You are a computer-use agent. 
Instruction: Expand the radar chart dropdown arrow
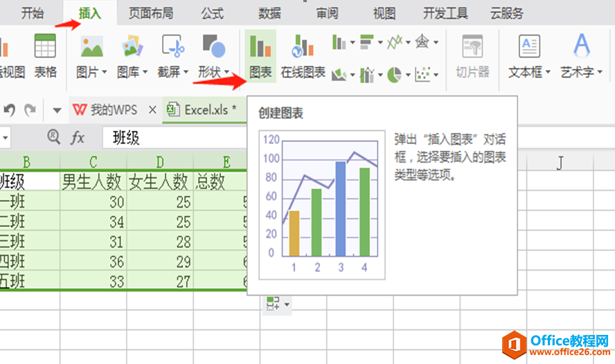pos(436,42)
